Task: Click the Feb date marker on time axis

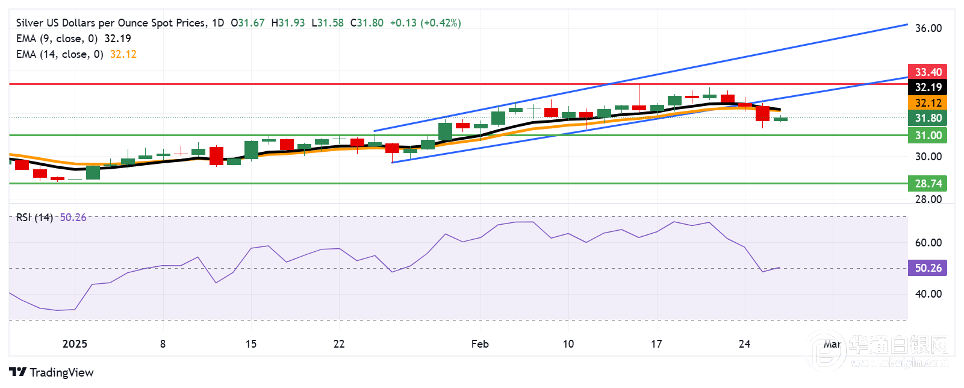Action: (480, 343)
